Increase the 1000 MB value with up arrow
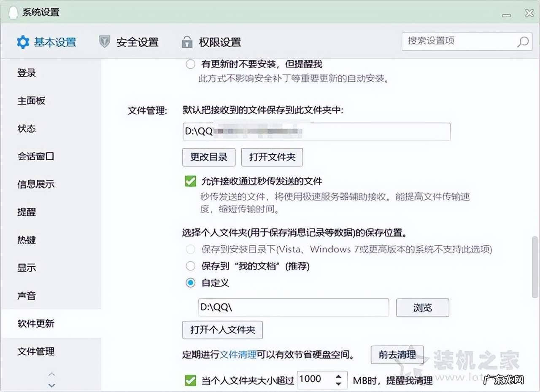The image size is (540, 392). (x=339, y=376)
